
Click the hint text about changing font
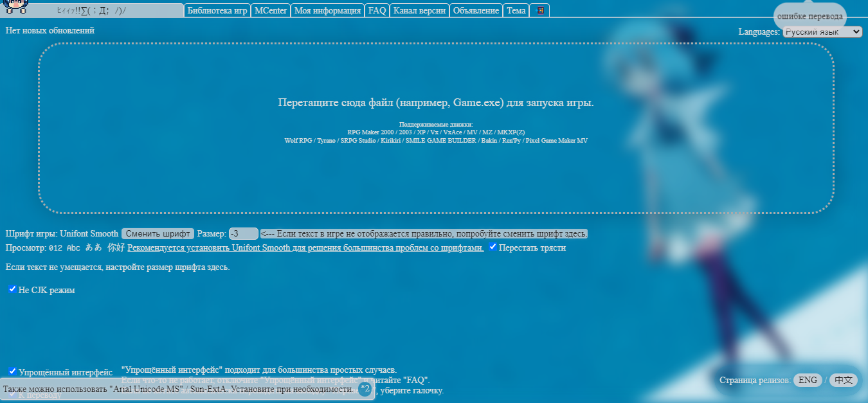point(424,233)
